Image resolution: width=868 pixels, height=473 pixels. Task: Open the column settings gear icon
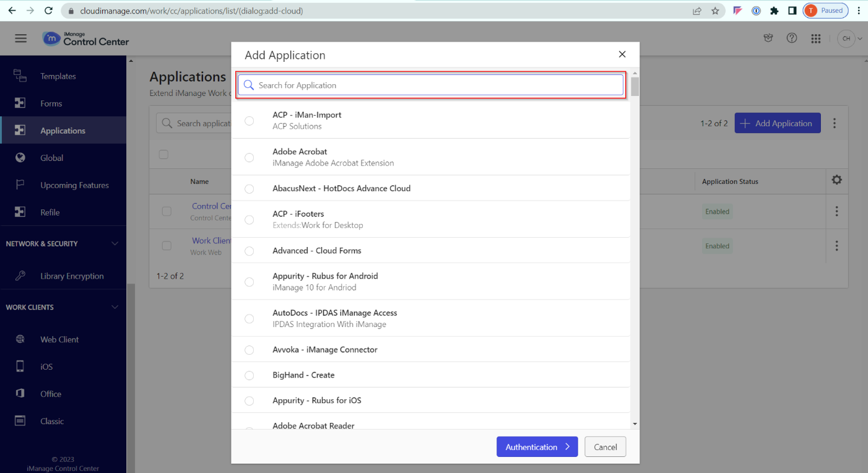pyautogui.click(x=836, y=180)
